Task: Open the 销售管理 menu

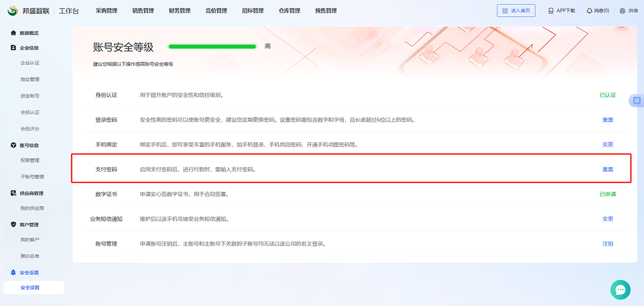Action: (x=143, y=11)
